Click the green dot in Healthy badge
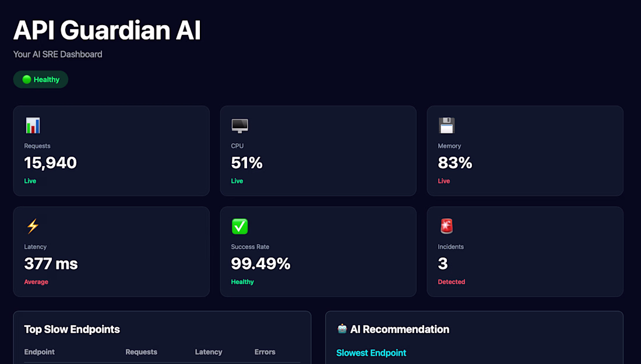 click(27, 79)
